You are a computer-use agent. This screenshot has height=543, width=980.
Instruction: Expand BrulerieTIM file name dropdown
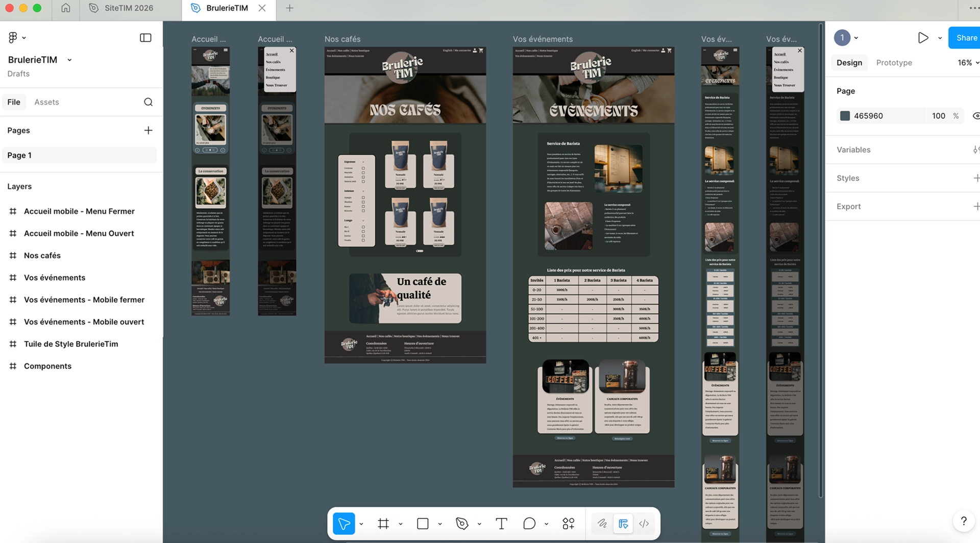tap(69, 60)
